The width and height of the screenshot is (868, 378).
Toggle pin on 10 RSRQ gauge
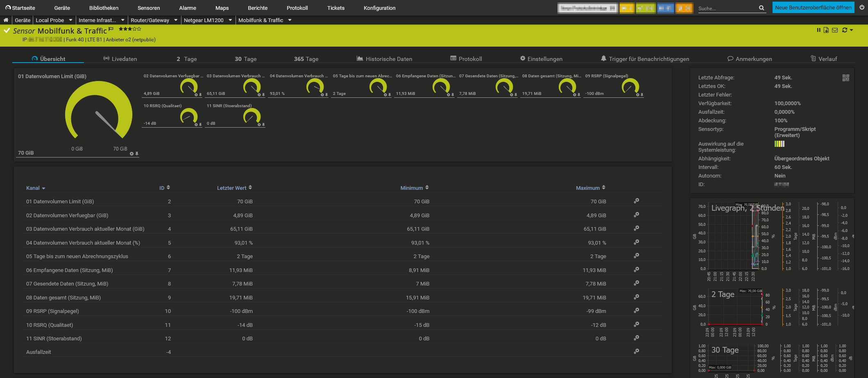[x=200, y=125]
